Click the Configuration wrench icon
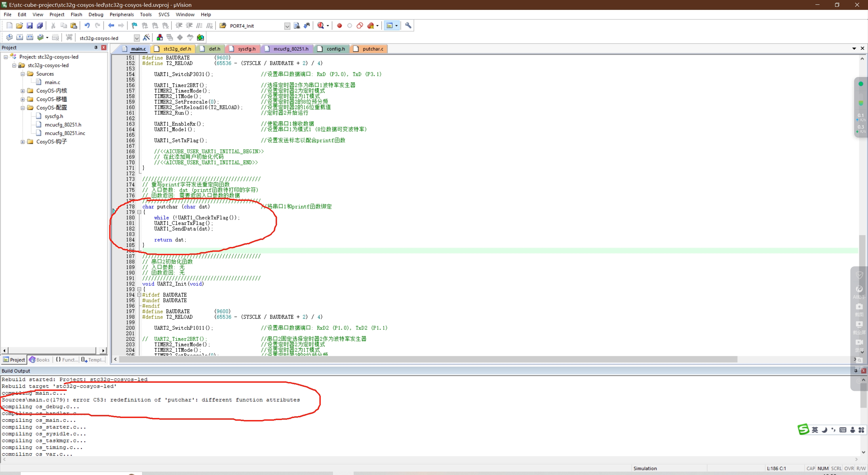The height and width of the screenshot is (475, 868). pyautogui.click(x=408, y=25)
